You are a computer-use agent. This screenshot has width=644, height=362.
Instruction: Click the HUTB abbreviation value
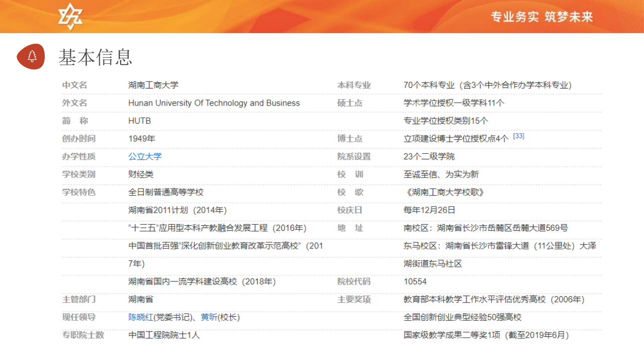click(x=139, y=121)
